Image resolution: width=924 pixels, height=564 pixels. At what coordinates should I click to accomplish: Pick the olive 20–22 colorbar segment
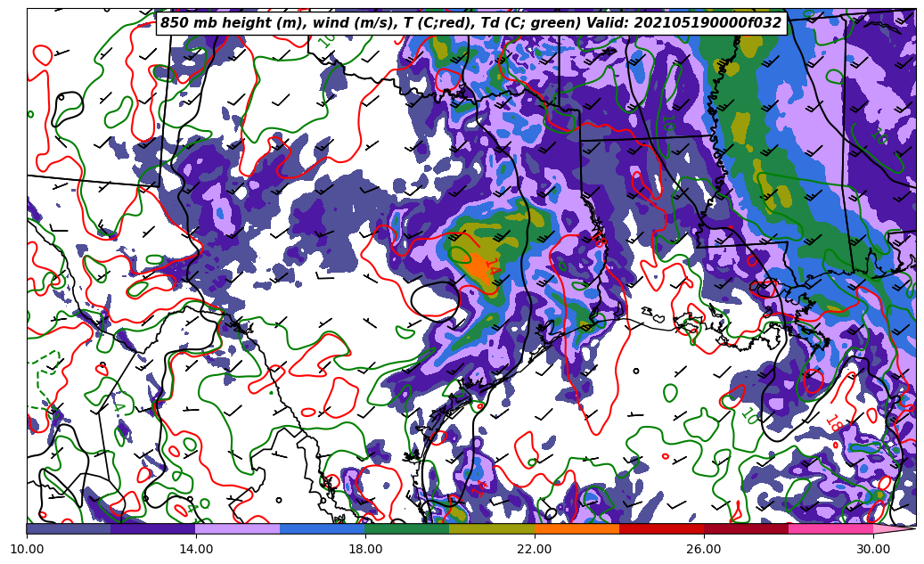coord(492,528)
